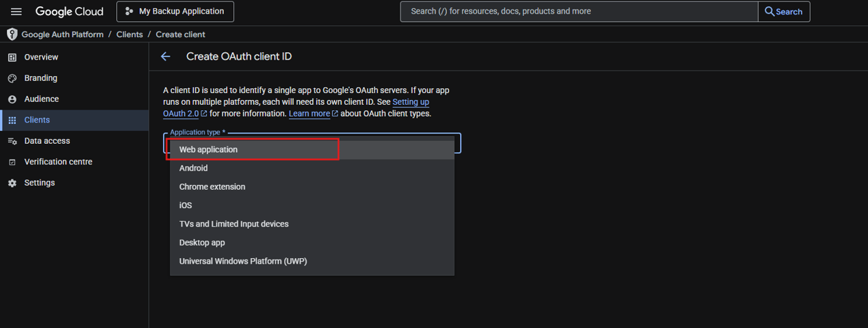
Task: Open Settings in the sidebar
Action: 74,183
